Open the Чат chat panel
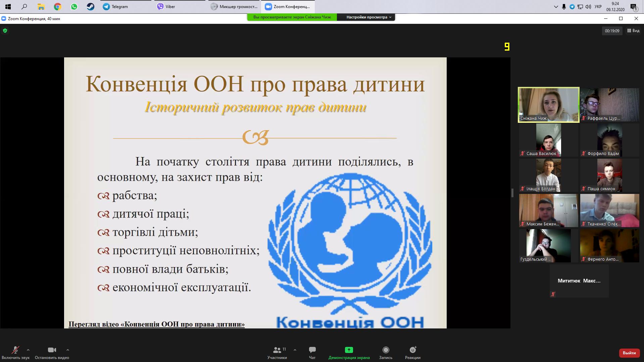Viewport: 644px width, 362px height. coord(312,353)
